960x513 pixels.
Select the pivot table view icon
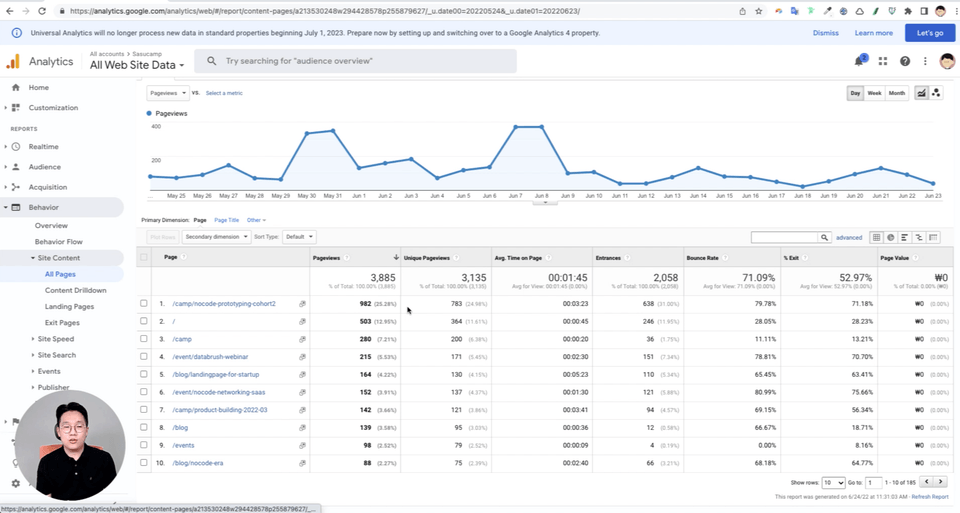tap(933, 238)
